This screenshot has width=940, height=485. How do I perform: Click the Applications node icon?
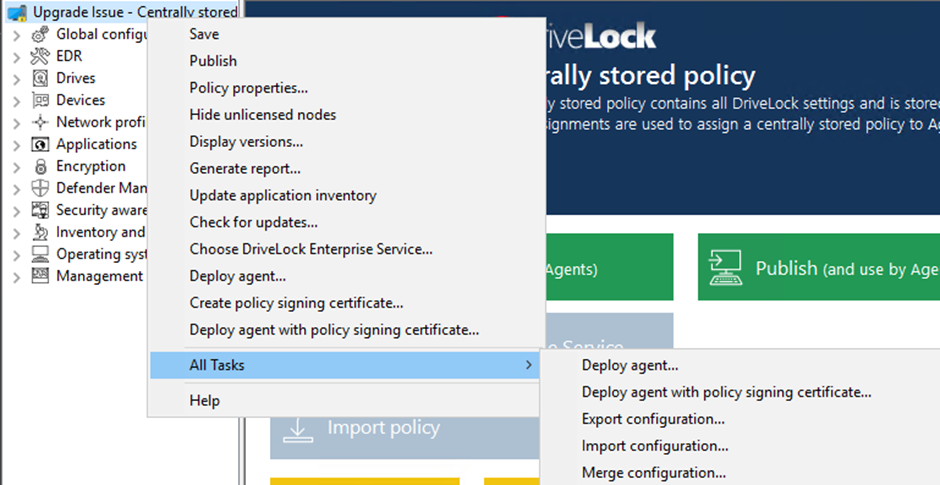point(40,144)
